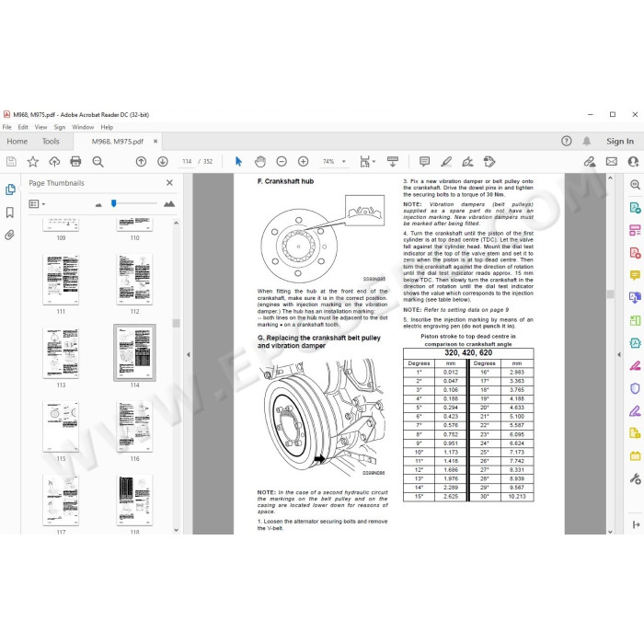Click the thumbnail size slider handle
The width and height of the screenshot is (644, 644).
(x=114, y=203)
